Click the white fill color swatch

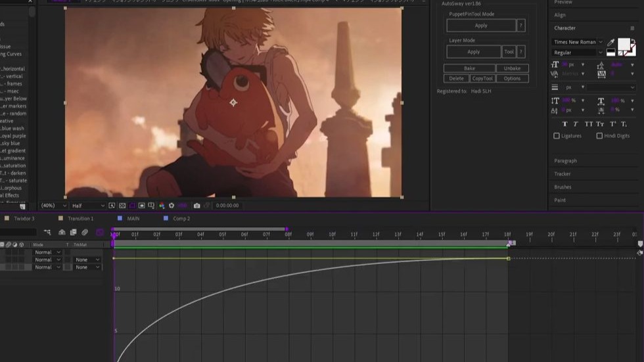623,43
